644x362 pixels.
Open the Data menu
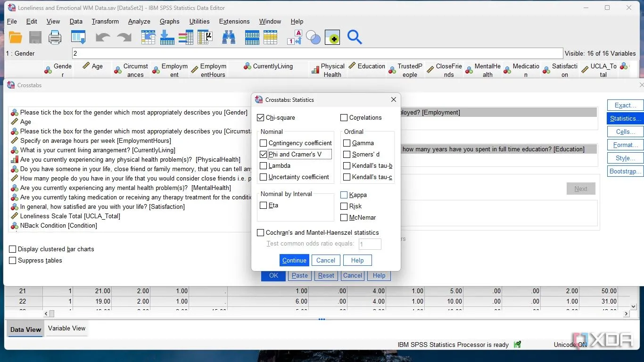[x=76, y=21]
